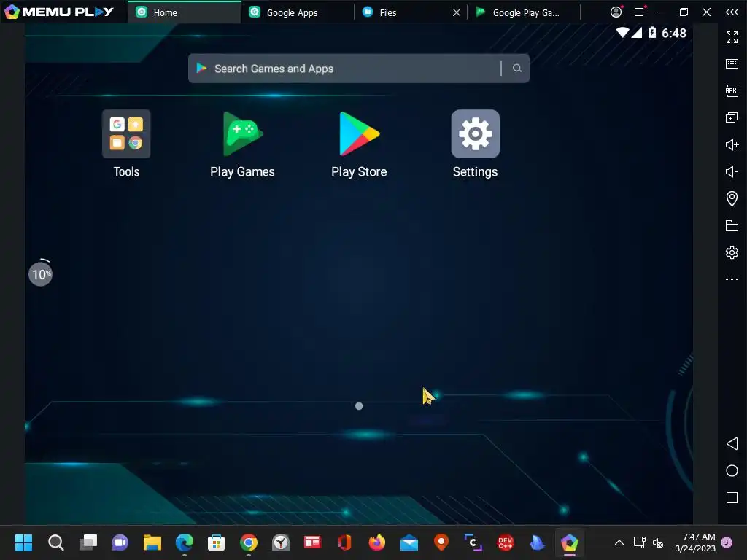Viewport: 747px width, 560px height.
Task: Launch Firefox from taskbar
Action: [377, 542]
